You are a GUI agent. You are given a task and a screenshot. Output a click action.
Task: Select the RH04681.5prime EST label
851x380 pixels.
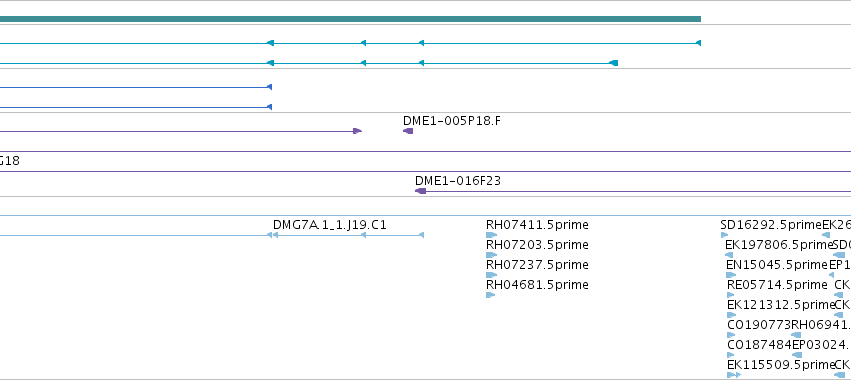537,284
